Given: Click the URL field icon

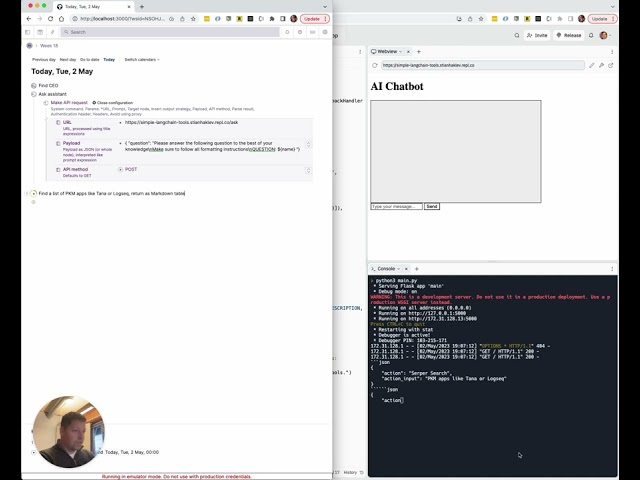Looking at the screenshot, I should tap(58, 122).
